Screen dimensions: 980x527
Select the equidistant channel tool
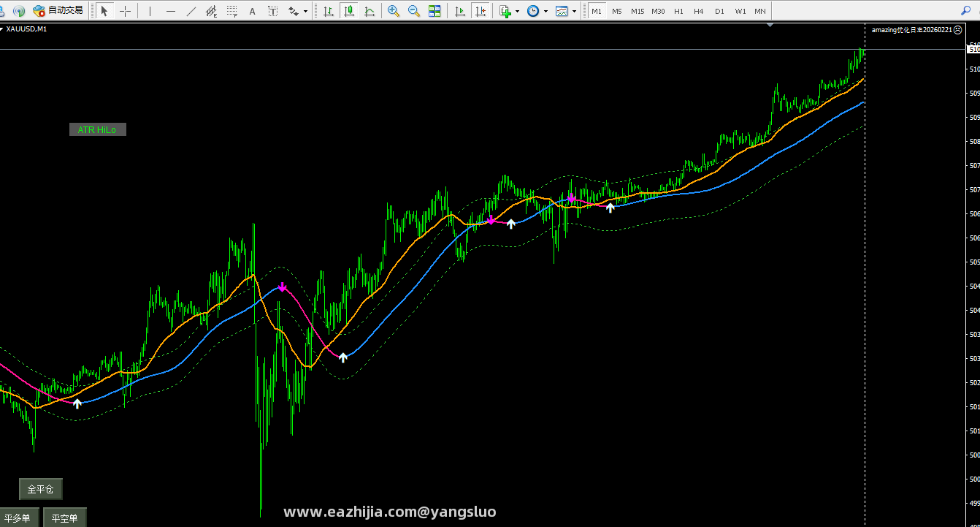tap(212, 11)
